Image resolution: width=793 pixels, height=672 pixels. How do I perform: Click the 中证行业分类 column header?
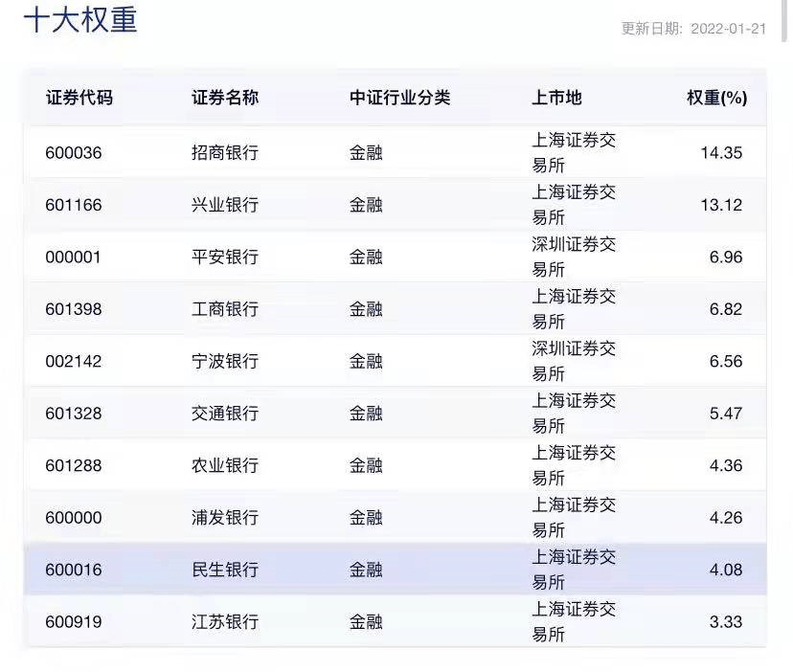tap(399, 98)
